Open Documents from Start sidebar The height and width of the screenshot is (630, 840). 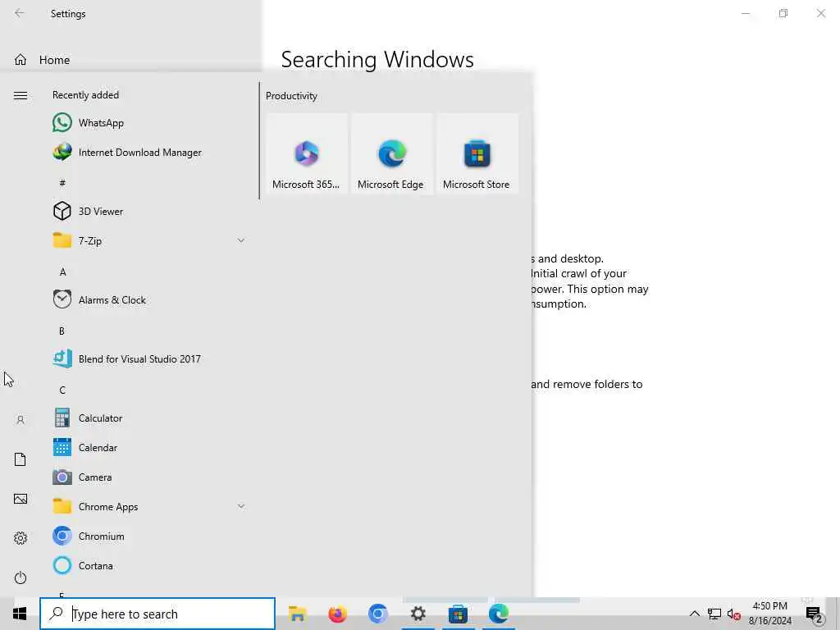point(21,459)
